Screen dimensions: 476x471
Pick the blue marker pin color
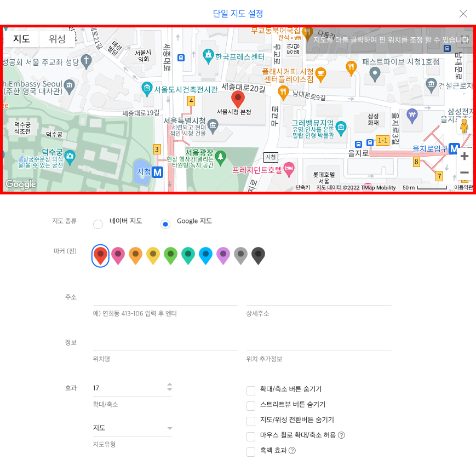[x=205, y=256]
